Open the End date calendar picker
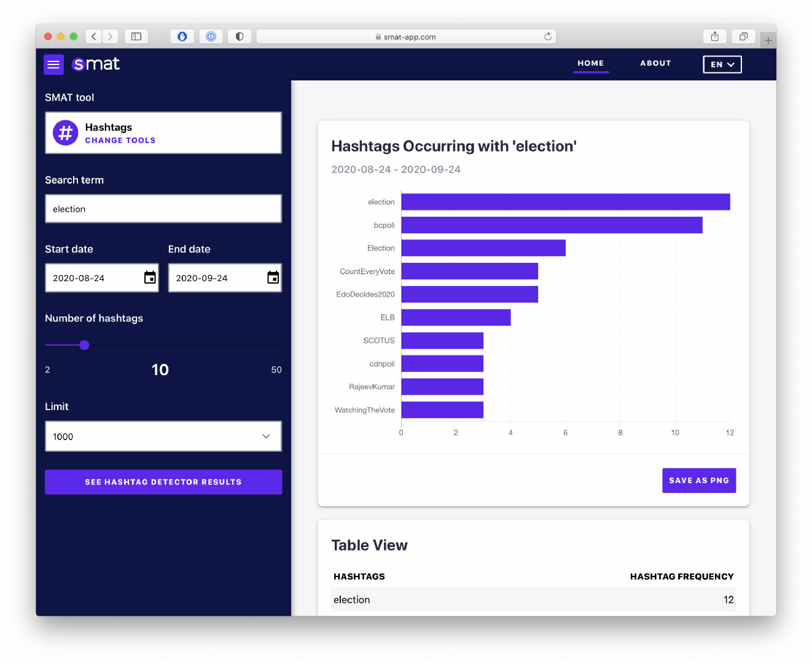812x663 pixels. pyautogui.click(x=273, y=277)
